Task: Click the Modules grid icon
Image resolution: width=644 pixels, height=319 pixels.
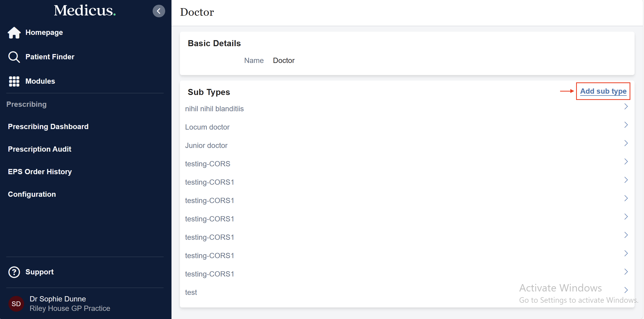Action: click(14, 81)
